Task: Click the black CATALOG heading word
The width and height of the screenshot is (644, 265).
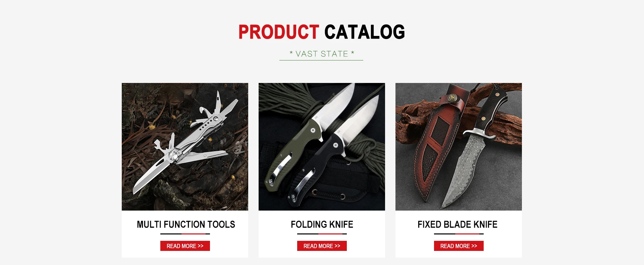Action: (x=365, y=32)
